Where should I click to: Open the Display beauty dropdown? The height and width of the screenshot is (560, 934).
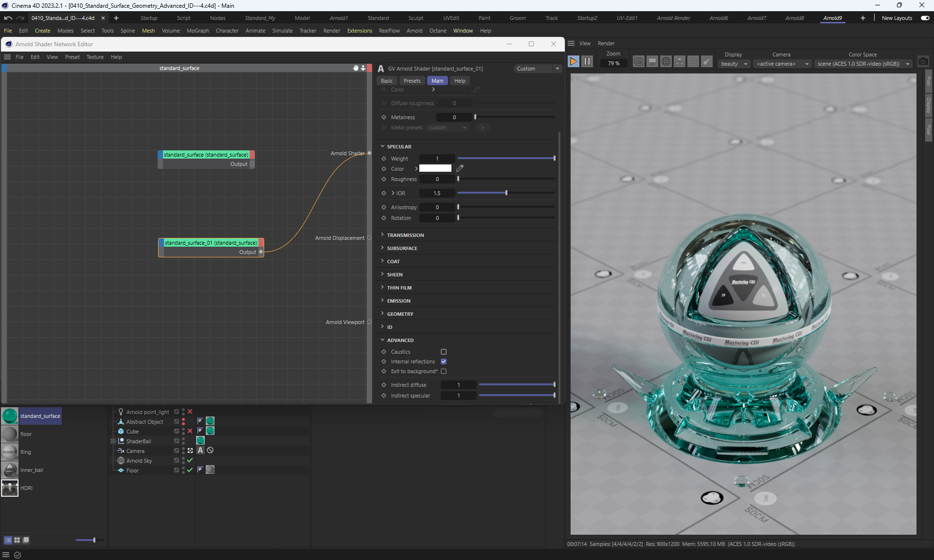pyautogui.click(x=734, y=64)
